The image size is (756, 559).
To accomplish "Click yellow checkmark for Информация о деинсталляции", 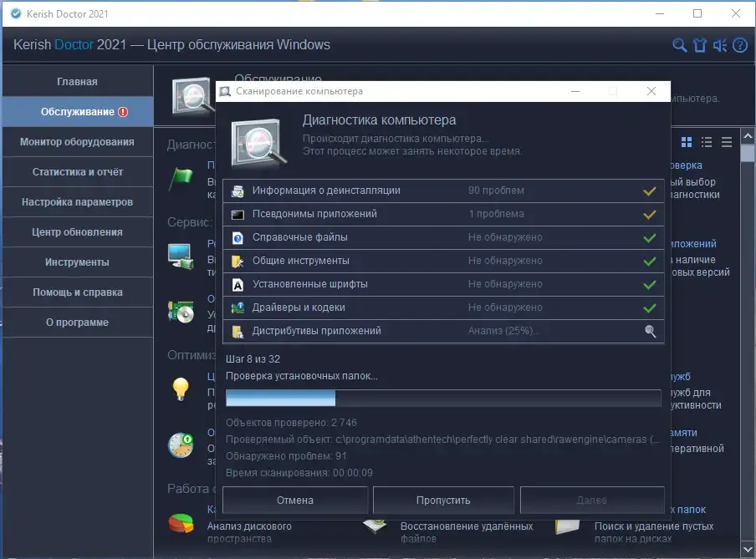I will click(x=650, y=191).
